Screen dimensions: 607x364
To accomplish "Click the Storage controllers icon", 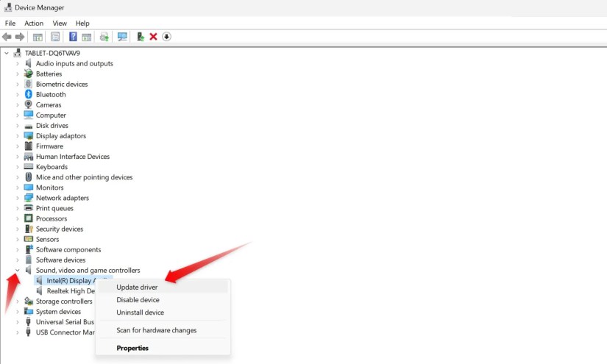I will click(28, 301).
